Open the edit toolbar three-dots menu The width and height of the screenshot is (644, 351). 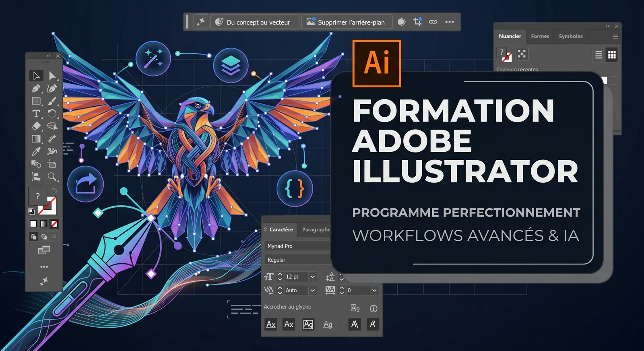coord(44,266)
